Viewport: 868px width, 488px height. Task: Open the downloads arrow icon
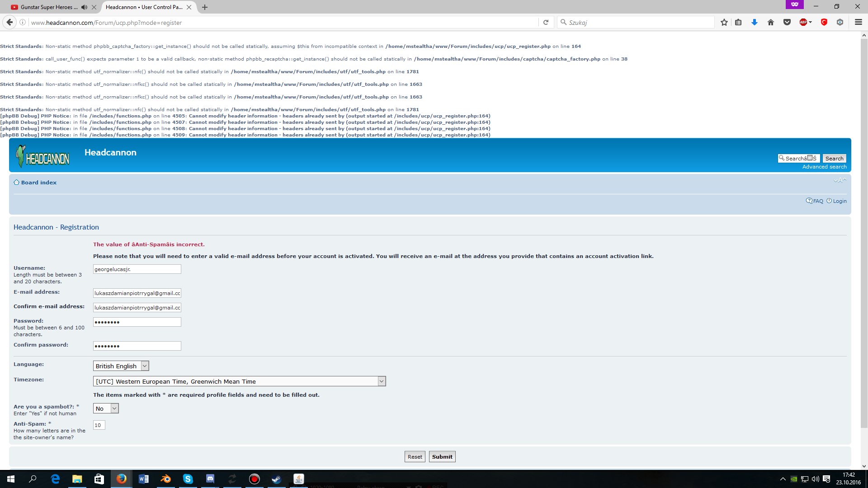click(x=755, y=22)
